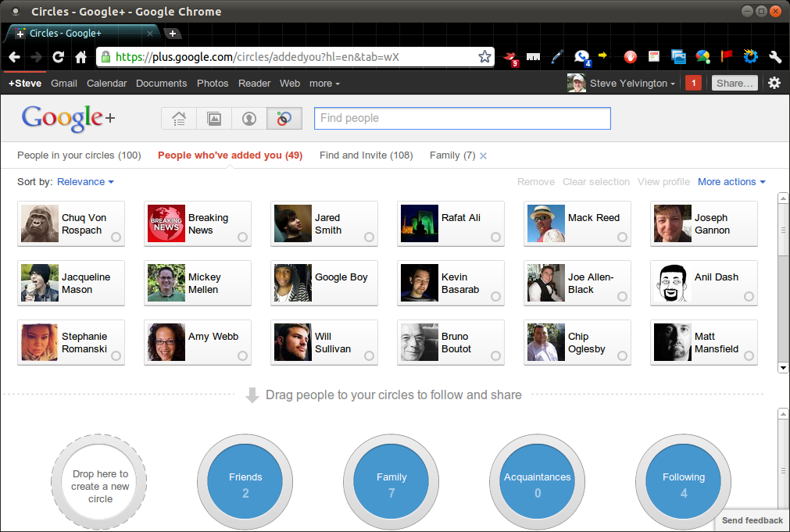790x532 pixels.
Task: Open the phone extension with badge 4
Action: click(582, 58)
